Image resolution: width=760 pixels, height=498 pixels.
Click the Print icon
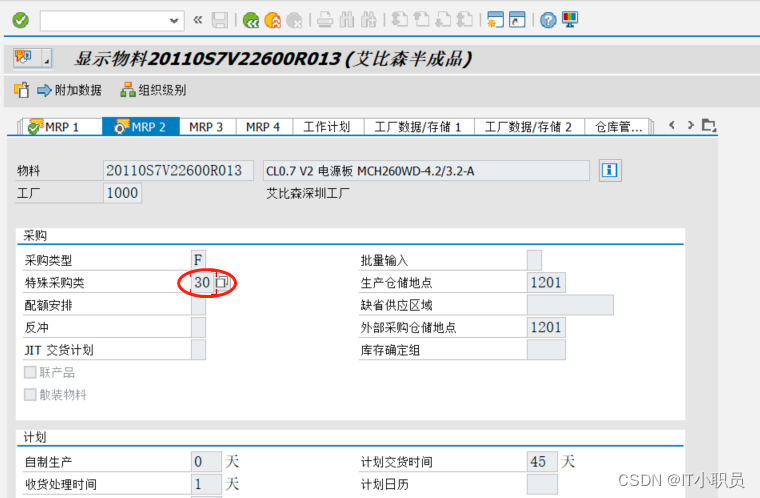point(325,20)
